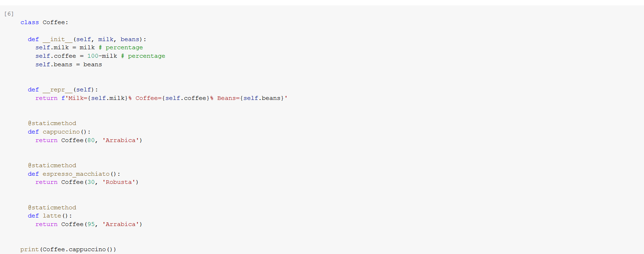This screenshot has width=644, height=254.
Task: Click the @staticmethod decorator above latte
Action: (x=52, y=208)
